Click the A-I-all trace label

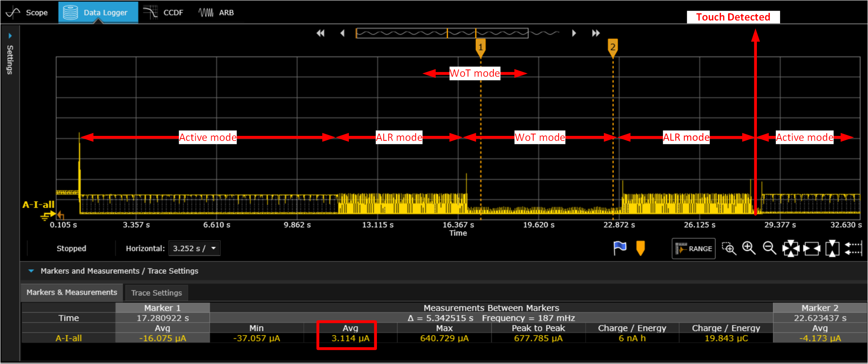tap(38, 205)
